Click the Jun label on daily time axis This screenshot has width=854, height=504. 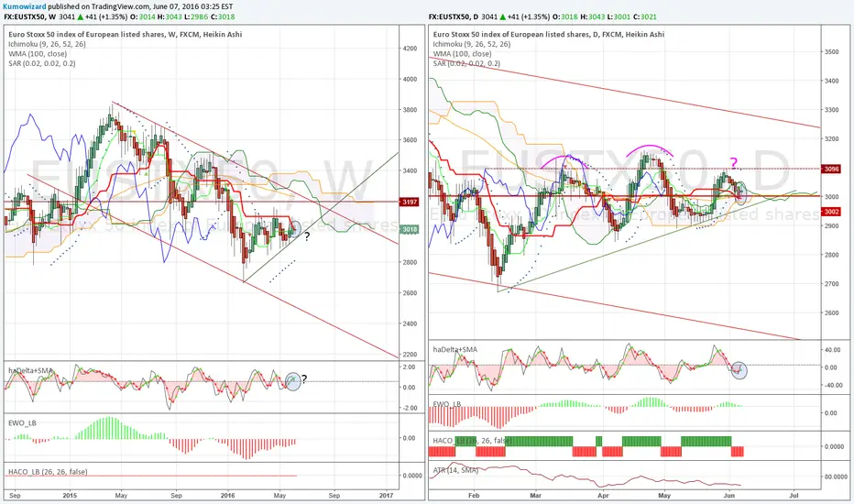coord(728,495)
